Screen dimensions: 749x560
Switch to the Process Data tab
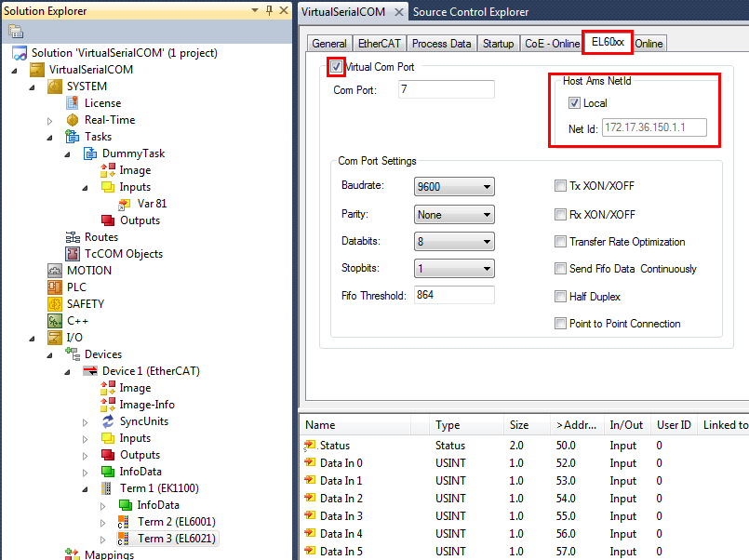pyautogui.click(x=441, y=44)
